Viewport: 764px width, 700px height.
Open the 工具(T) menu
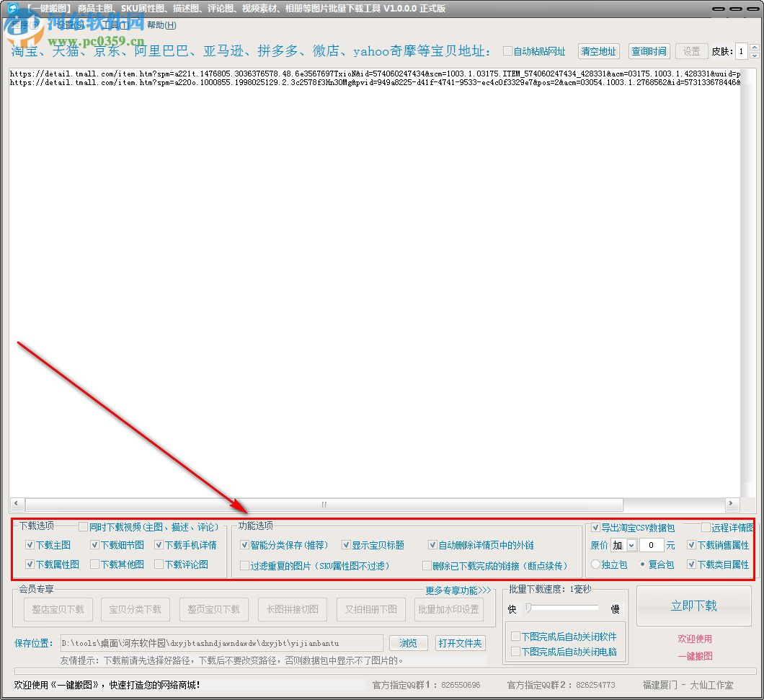(115, 25)
